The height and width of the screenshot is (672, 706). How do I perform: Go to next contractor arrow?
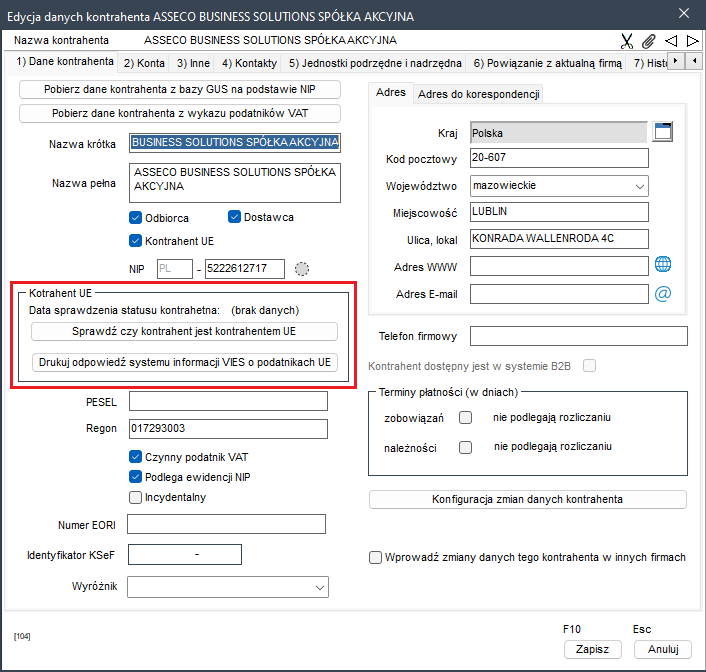(692, 41)
